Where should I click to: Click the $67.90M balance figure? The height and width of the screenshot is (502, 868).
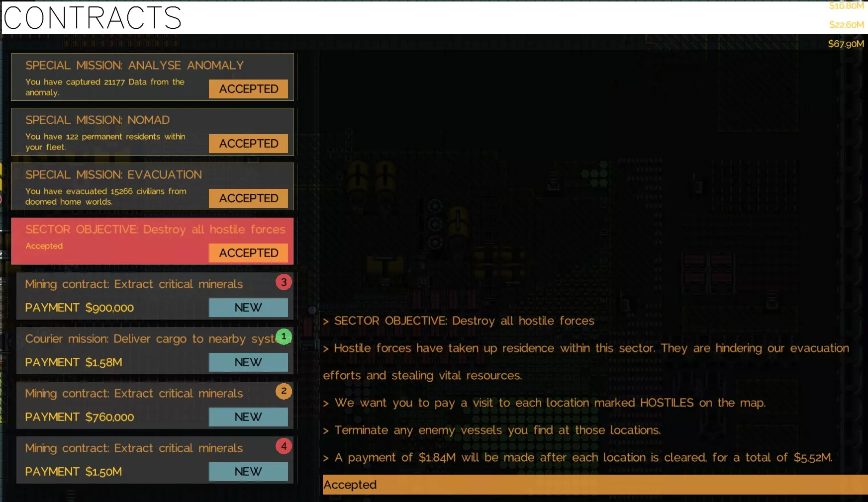coord(846,44)
